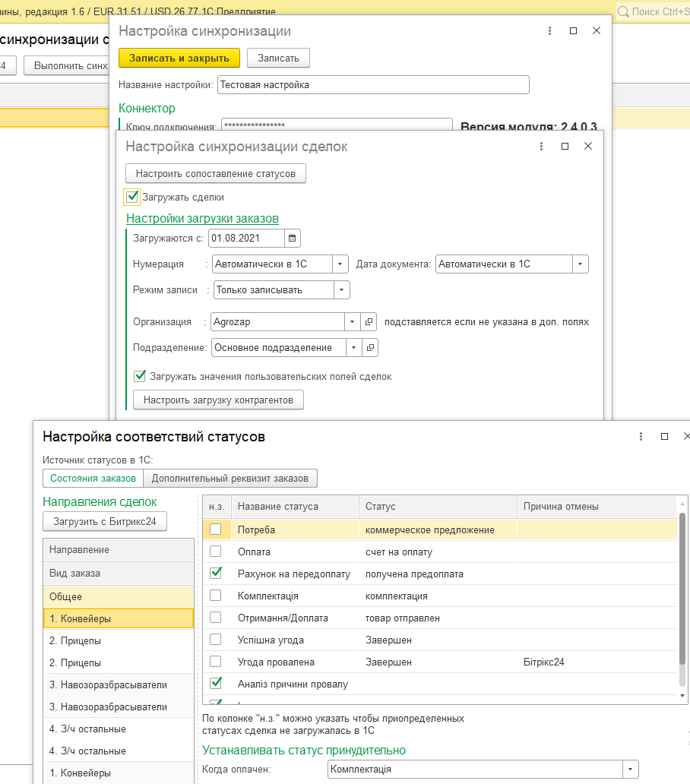Switch to Состояния заказов tab
Screen dimensions: 690x784
pyautogui.click(x=93, y=479)
